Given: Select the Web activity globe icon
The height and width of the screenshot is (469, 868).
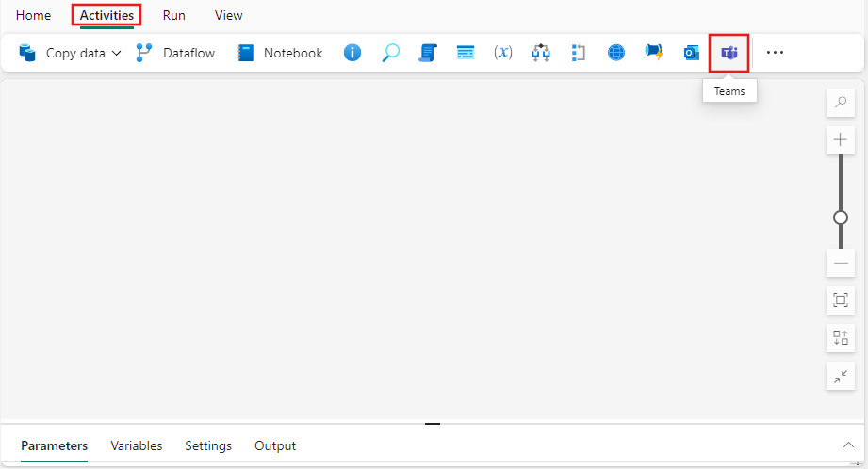Looking at the screenshot, I should [x=616, y=53].
